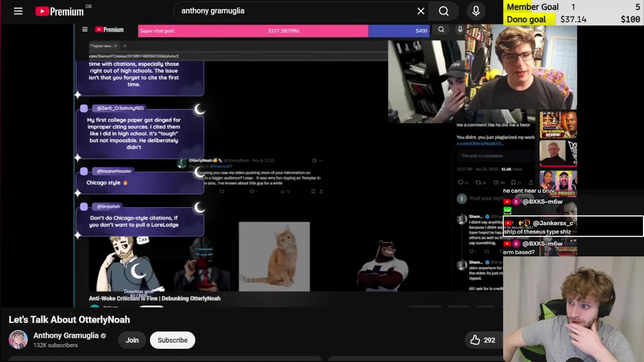This screenshot has height=362, width=644.
Task: Click the verified badge beside channel name
Action: 103,336
